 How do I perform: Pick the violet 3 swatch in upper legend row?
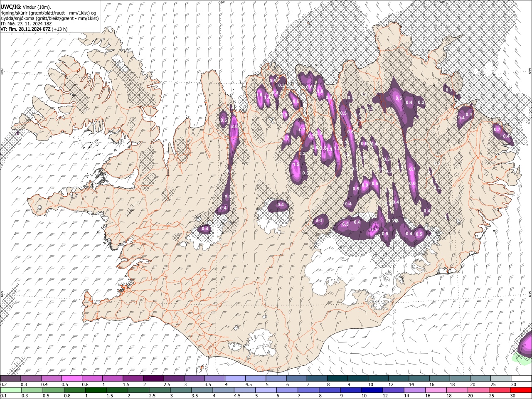point(194,379)
